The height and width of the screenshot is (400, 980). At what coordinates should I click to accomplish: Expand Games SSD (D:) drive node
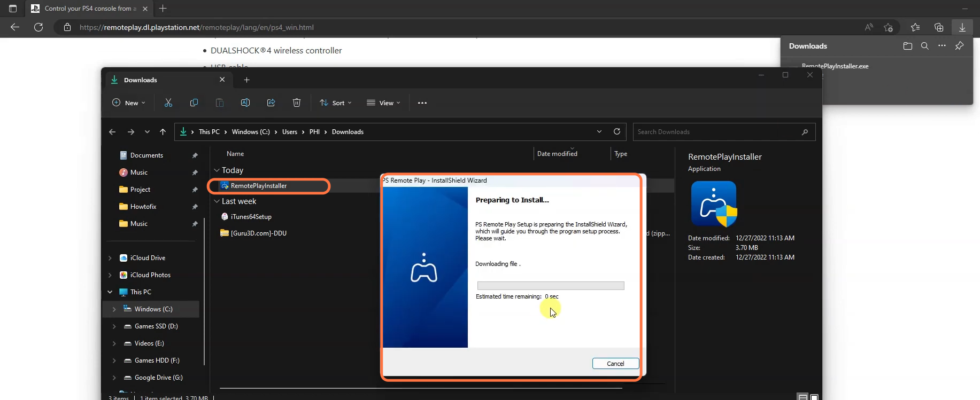point(114,326)
